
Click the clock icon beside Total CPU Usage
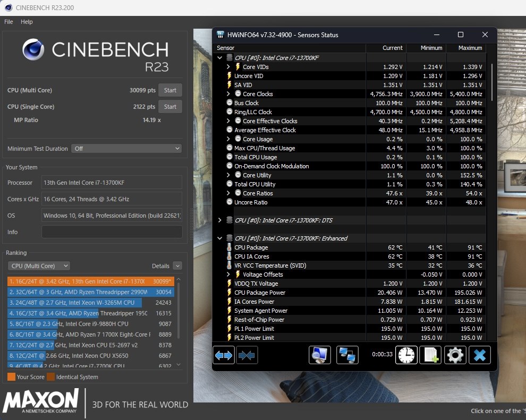[230, 157]
